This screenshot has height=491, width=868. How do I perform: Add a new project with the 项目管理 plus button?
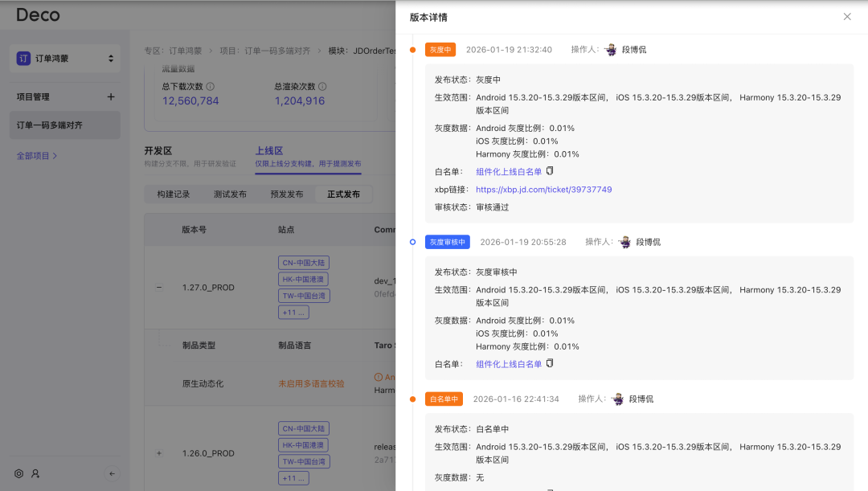pyautogui.click(x=113, y=96)
